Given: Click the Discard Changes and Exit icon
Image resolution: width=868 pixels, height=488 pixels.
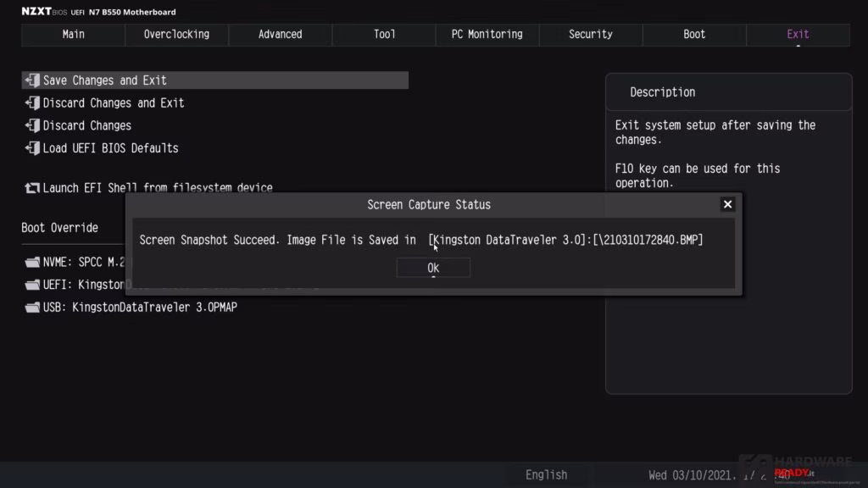Looking at the screenshot, I should 32,103.
